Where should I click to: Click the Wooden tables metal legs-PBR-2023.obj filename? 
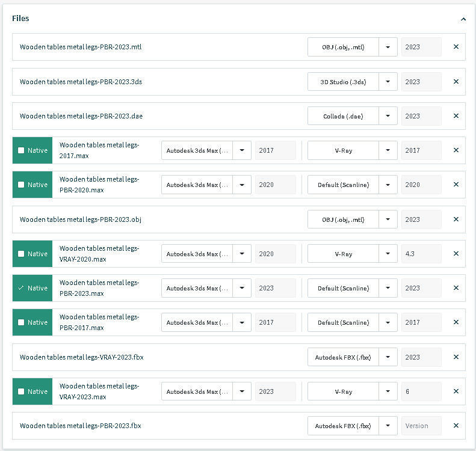pos(81,219)
